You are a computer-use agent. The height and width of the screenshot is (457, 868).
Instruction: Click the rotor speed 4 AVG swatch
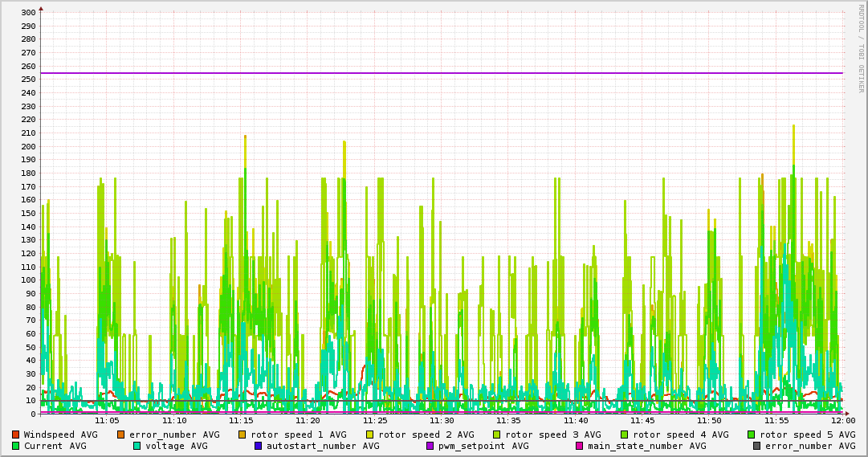point(625,435)
